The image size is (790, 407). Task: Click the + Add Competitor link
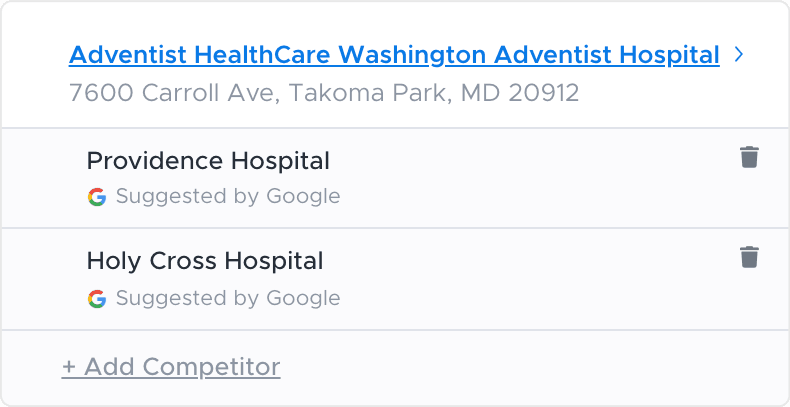(171, 367)
